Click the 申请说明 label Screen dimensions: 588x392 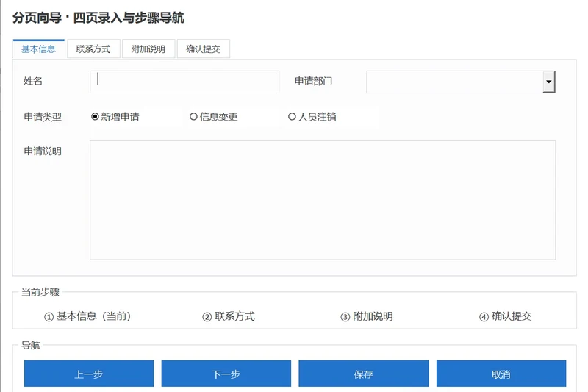[x=43, y=152]
